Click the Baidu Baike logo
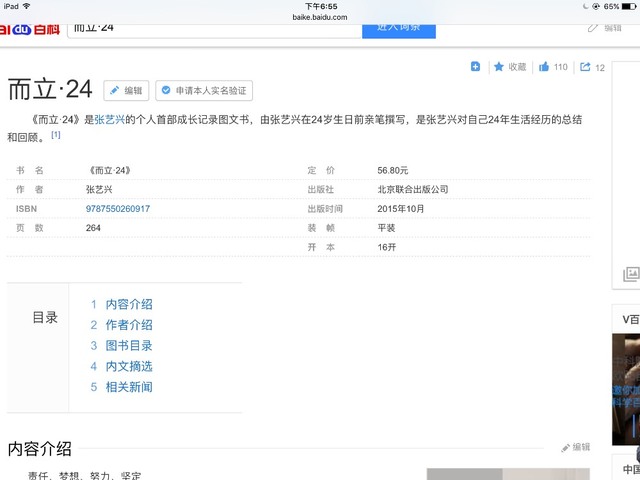640x480 pixels. point(29,29)
